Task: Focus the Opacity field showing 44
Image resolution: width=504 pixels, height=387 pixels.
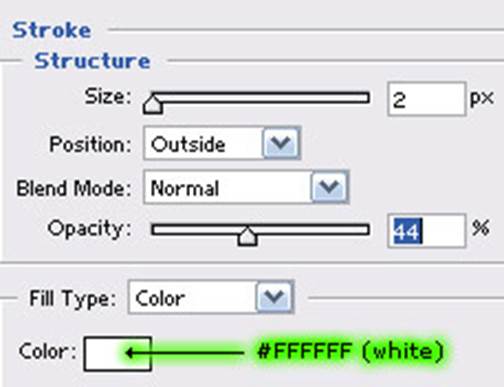Action: point(426,231)
